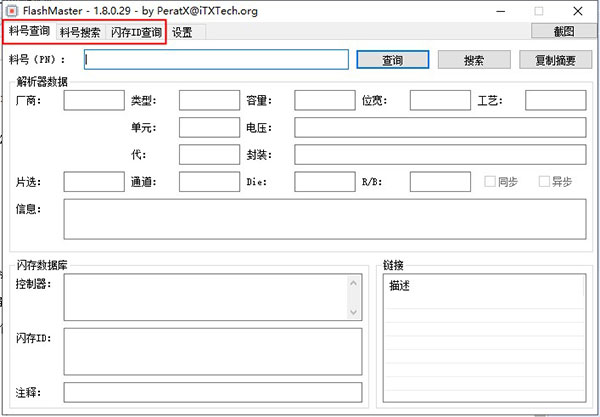
Task: Focus the 料号(PN) input field
Action: coord(215,60)
